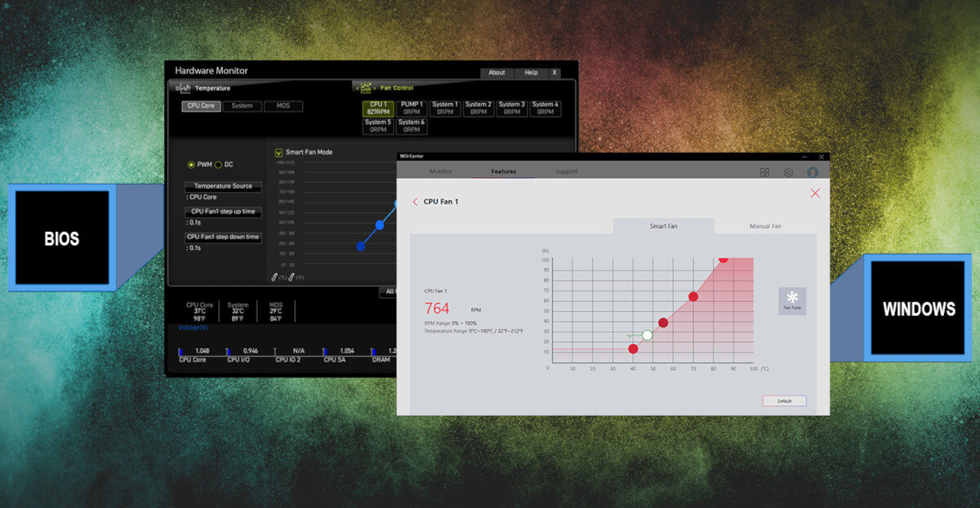The image size is (980, 508).
Task: Click the Fan Control section icon
Action: pyautogui.click(x=366, y=87)
